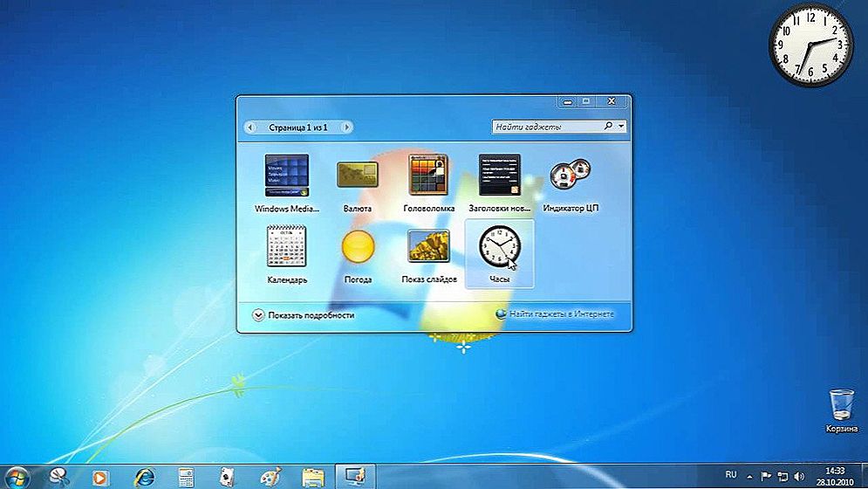Click active gadget gallery taskbar button
This screenshot has height=489, width=868.
[355, 477]
